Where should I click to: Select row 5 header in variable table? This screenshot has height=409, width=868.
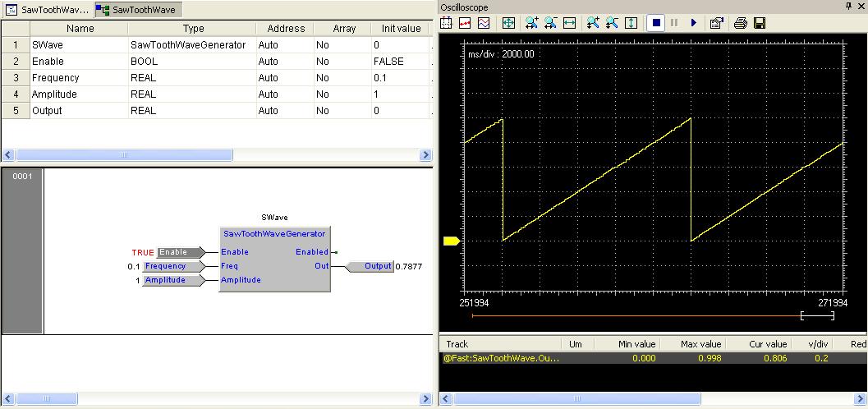[x=16, y=111]
